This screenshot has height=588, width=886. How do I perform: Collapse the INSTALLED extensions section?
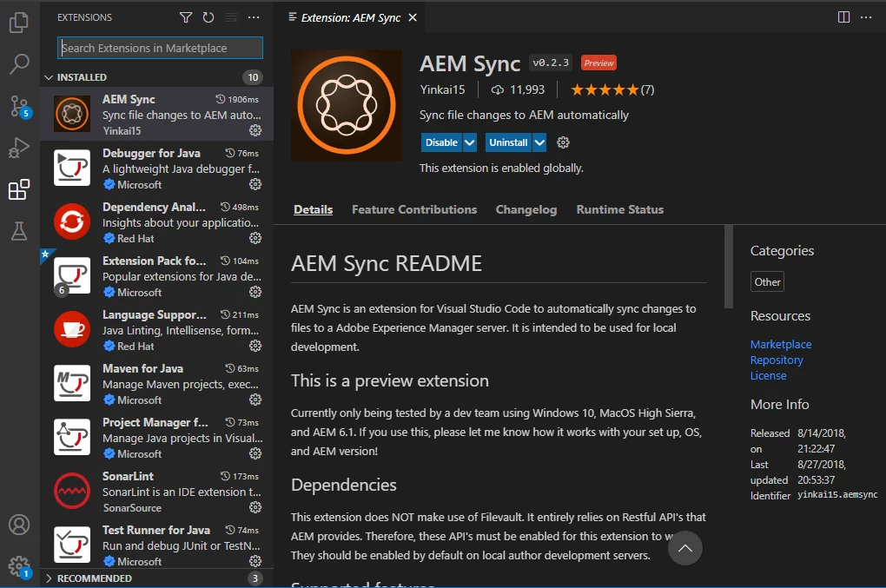tap(156, 77)
